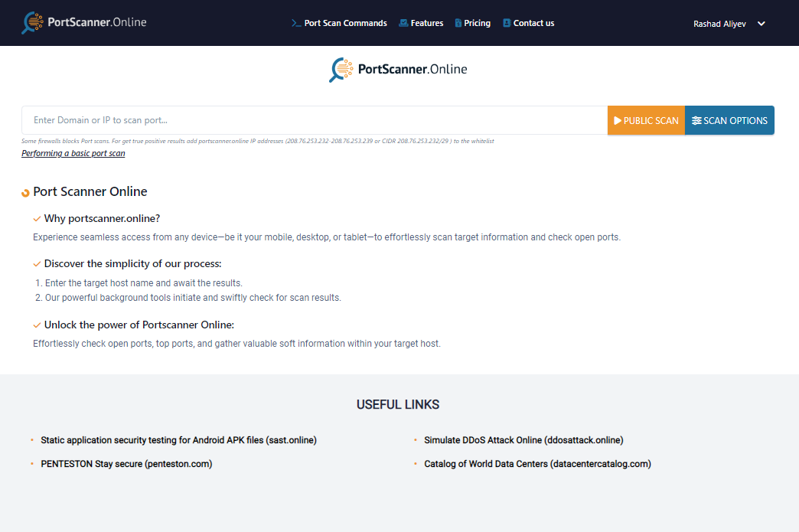Click the firewall whitelist note text
The image size is (799, 532).
(x=258, y=141)
